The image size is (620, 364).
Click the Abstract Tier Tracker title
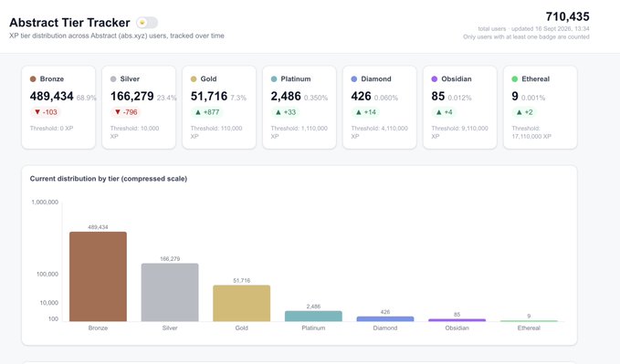[x=69, y=23]
